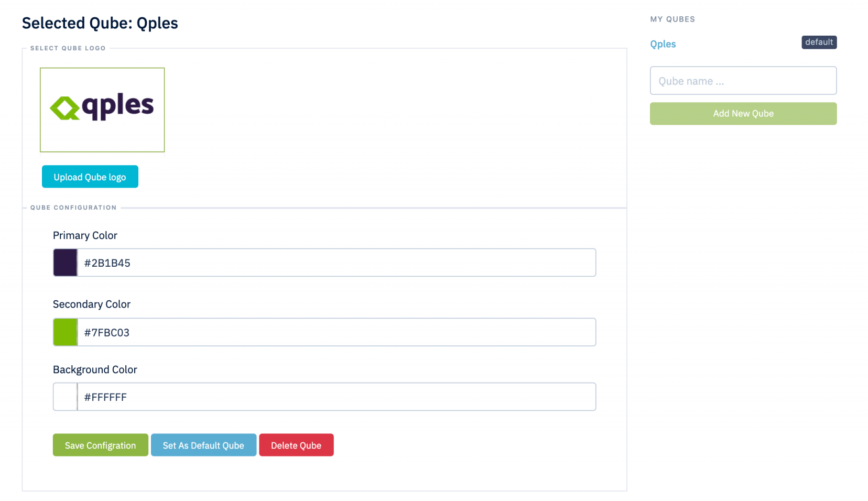Click the default badge next to Qples
Viewport: 868px width, 501px height.
pyautogui.click(x=819, y=42)
